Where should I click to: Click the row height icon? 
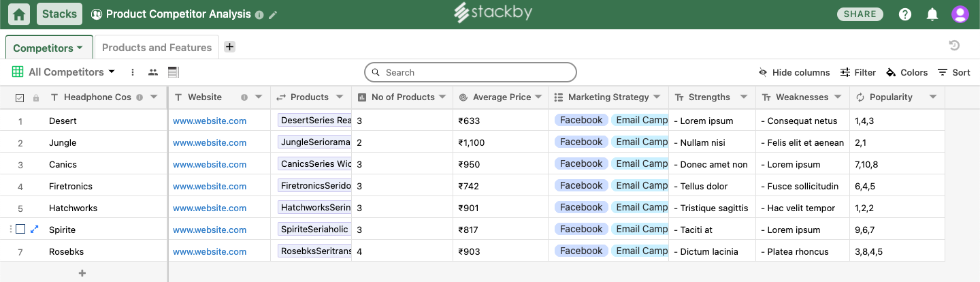[173, 72]
